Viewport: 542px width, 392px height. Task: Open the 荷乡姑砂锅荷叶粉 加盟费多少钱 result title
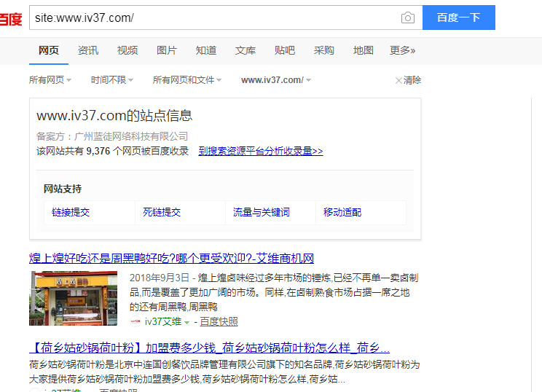click(210, 348)
